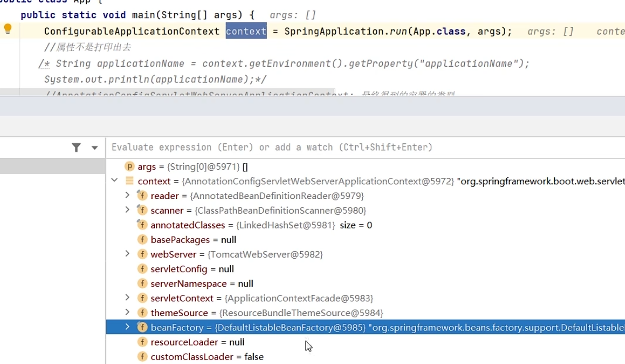Collapse the context variable node
The height and width of the screenshot is (364, 625).
[114, 181]
